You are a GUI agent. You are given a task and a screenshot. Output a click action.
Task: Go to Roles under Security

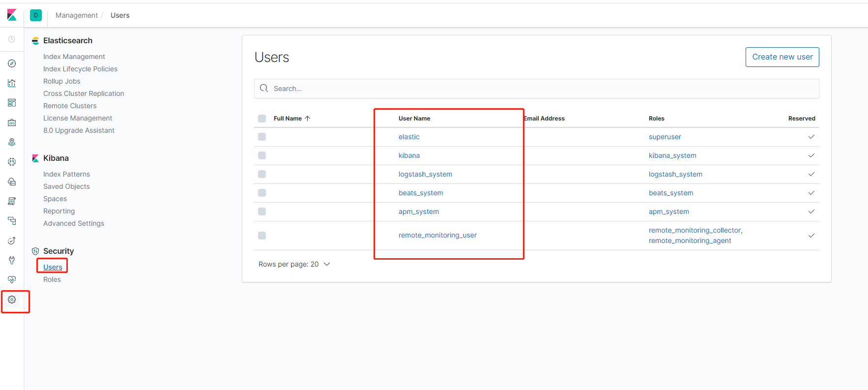coord(52,279)
